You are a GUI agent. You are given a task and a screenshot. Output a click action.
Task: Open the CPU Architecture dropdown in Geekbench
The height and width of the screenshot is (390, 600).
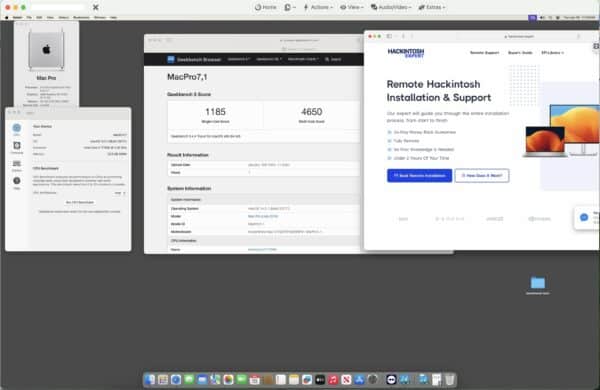120,193
